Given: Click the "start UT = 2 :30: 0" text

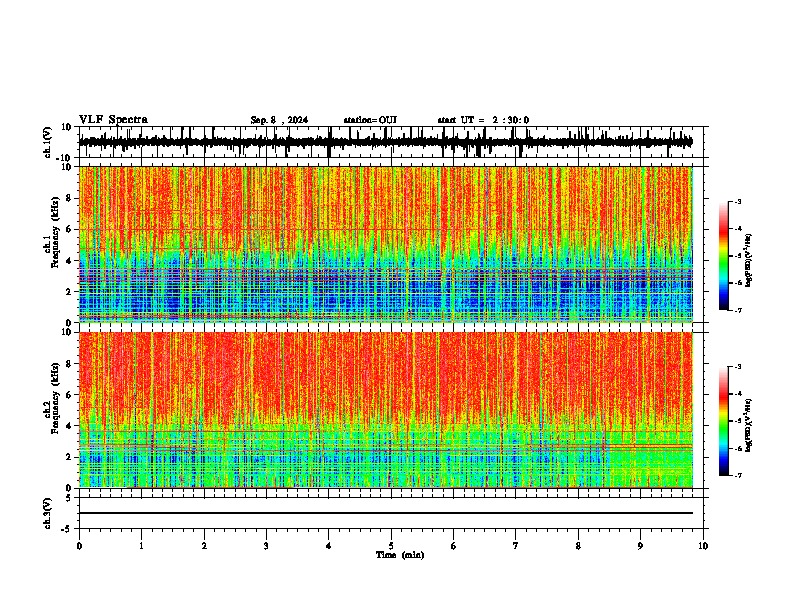Looking at the screenshot, I should pos(483,120).
